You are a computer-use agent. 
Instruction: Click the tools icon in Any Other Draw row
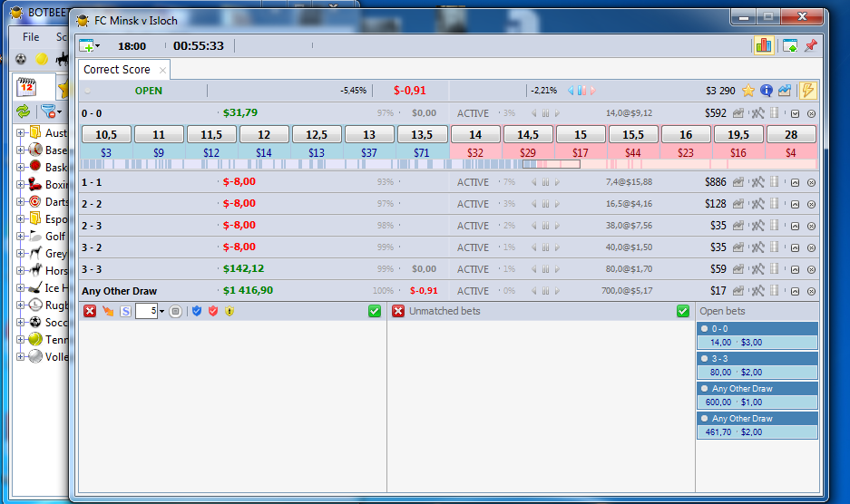757,290
